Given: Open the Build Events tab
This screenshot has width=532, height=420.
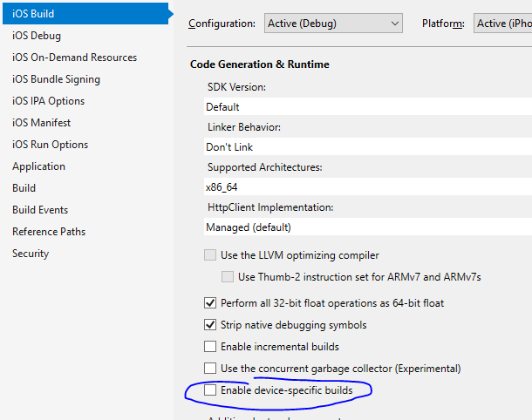Looking at the screenshot, I should tap(40, 210).
